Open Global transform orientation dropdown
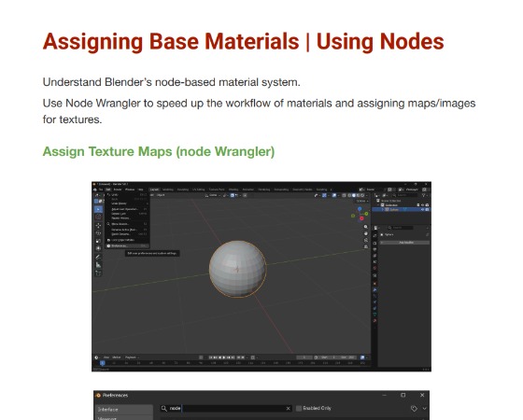The width and height of the screenshot is (523, 420). click(x=213, y=195)
